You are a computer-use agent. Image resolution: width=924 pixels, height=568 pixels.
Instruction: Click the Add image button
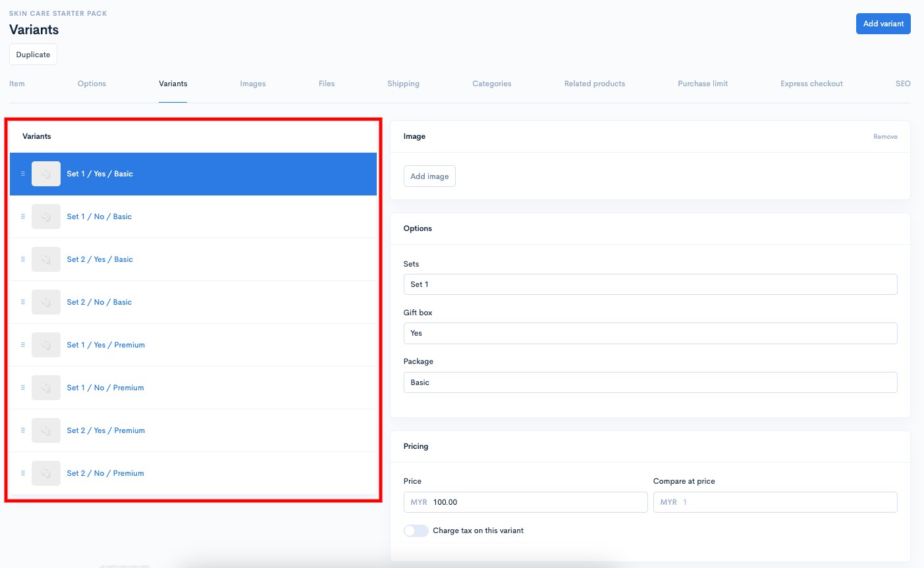point(429,176)
